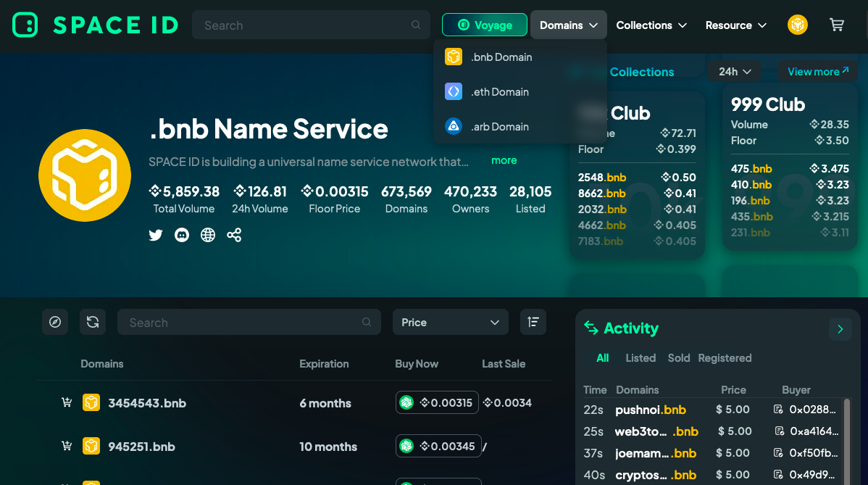Open the 24h time range dropdown

point(735,72)
